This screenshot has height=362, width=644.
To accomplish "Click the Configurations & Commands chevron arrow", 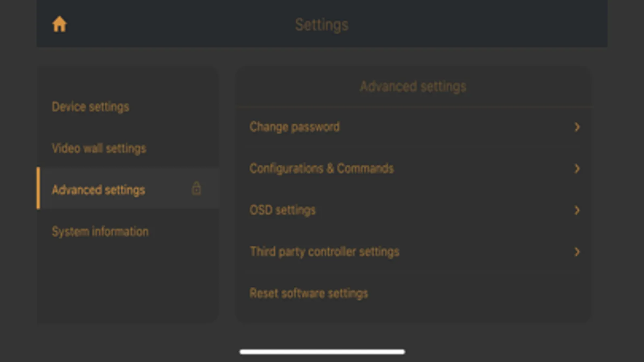I will point(577,169).
